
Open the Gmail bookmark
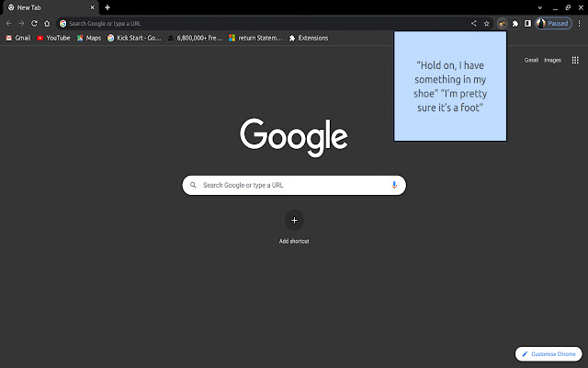click(18, 38)
